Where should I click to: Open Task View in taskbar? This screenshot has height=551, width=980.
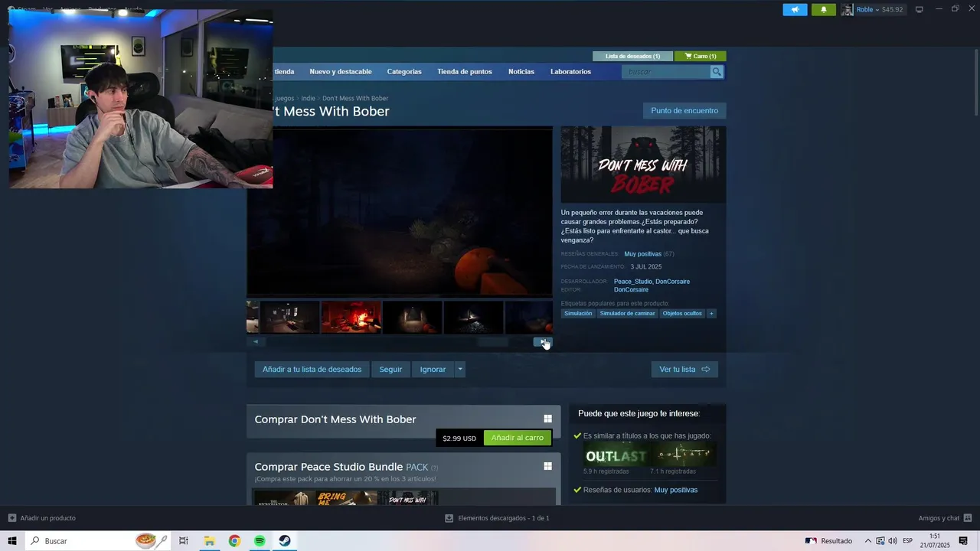184,541
